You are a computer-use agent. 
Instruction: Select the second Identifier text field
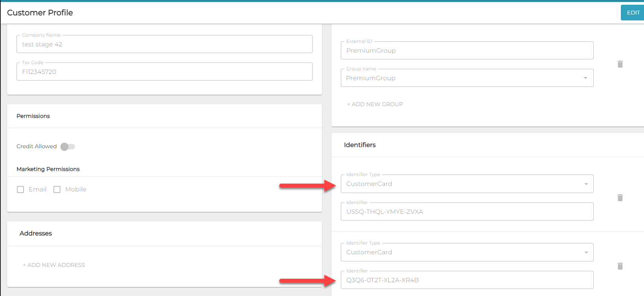[x=467, y=280]
